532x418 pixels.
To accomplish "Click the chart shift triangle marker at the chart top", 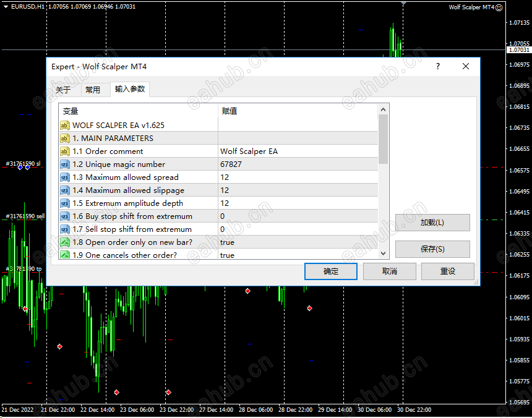I will pyautogui.click(x=403, y=3).
